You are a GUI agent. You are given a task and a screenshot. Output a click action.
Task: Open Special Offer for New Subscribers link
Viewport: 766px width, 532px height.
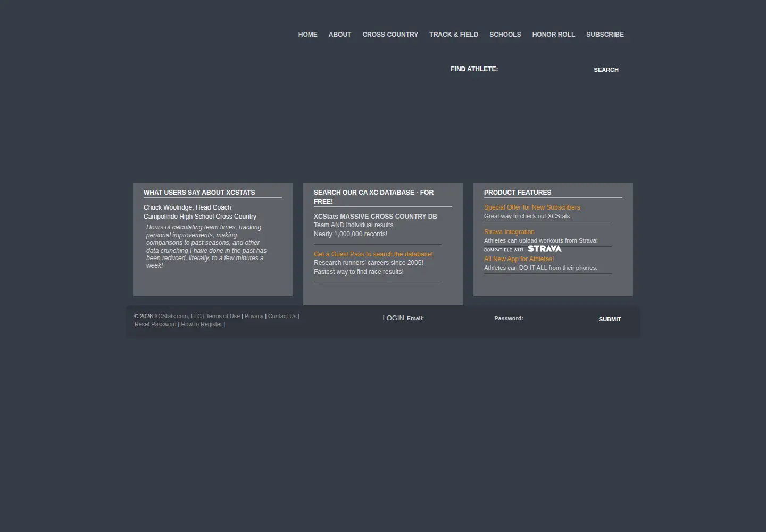(532, 207)
